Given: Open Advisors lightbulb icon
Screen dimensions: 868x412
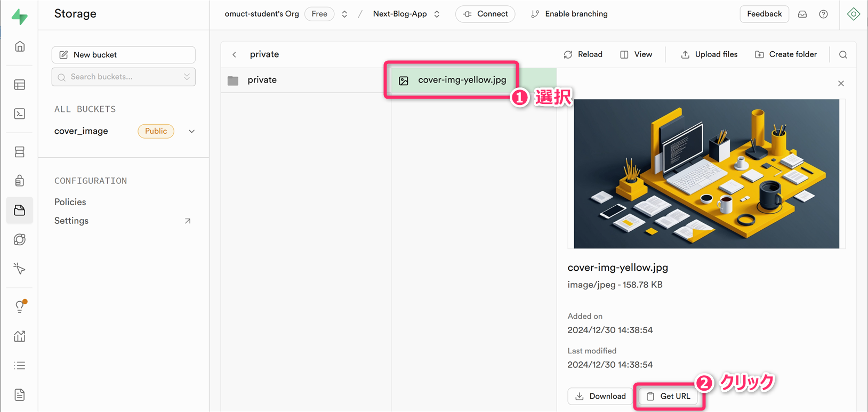Looking at the screenshot, I should 20,306.
